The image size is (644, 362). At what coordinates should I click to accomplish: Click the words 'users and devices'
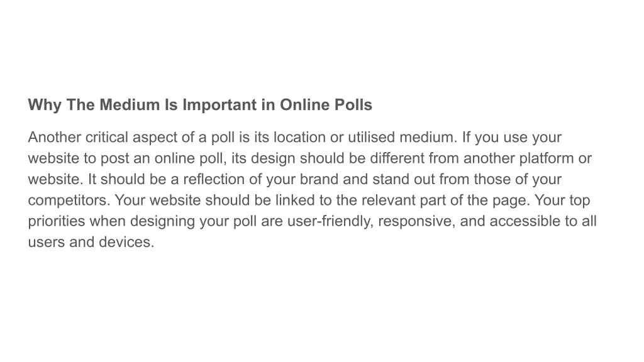[91, 242]
